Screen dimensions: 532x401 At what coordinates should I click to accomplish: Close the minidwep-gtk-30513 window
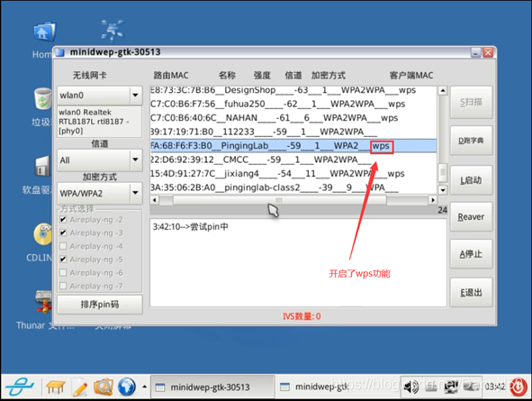488,52
